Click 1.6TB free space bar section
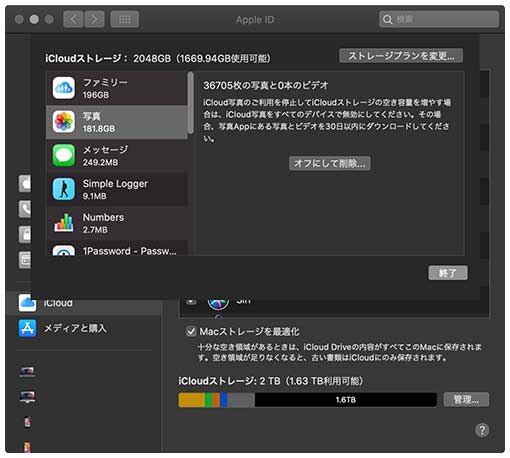The height and width of the screenshot is (458, 510). coord(346,400)
